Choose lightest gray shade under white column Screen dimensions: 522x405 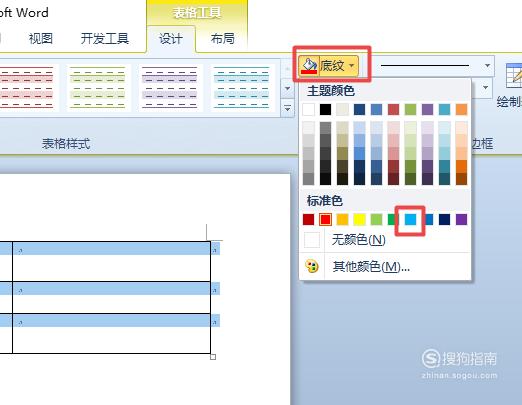coord(309,128)
